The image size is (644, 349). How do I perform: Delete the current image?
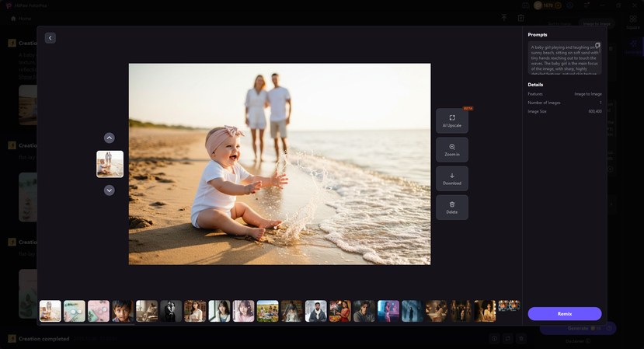point(452,207)
